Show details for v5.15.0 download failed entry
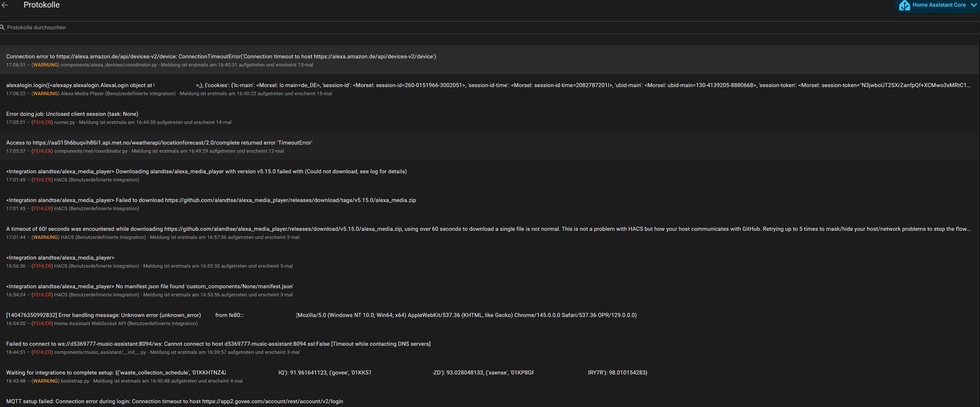 206,175
